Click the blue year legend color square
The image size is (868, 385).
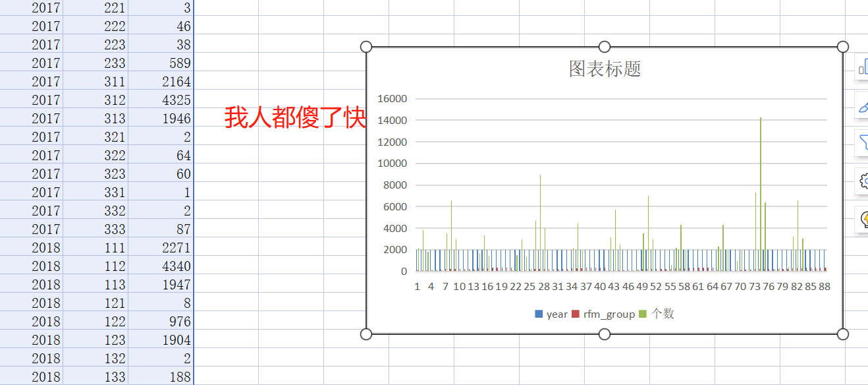click(x=540, y=314)
